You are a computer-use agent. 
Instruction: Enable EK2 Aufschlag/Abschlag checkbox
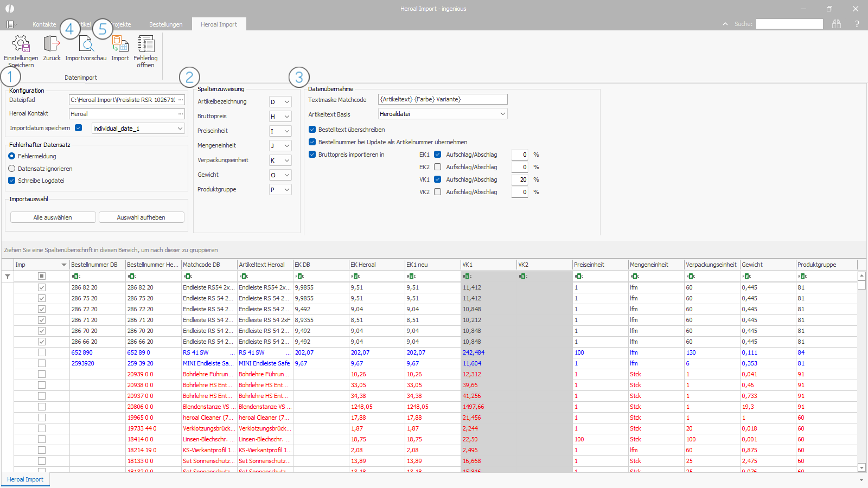(x=438, y=167)
